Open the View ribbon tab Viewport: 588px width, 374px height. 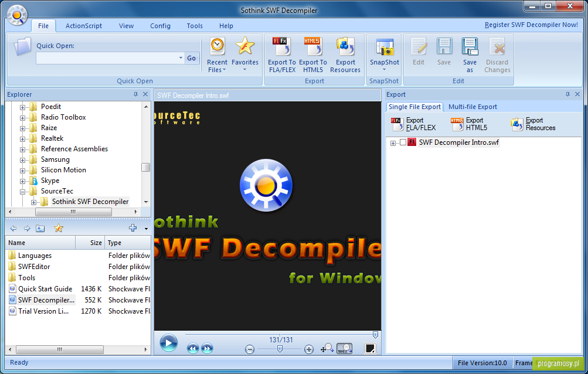(127, 26)
